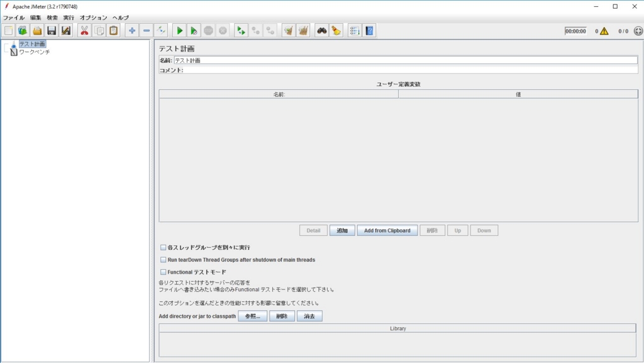Click the 名前: column header in variables table
The width and height of the screenshot is (644, 363).
(279, 94)
